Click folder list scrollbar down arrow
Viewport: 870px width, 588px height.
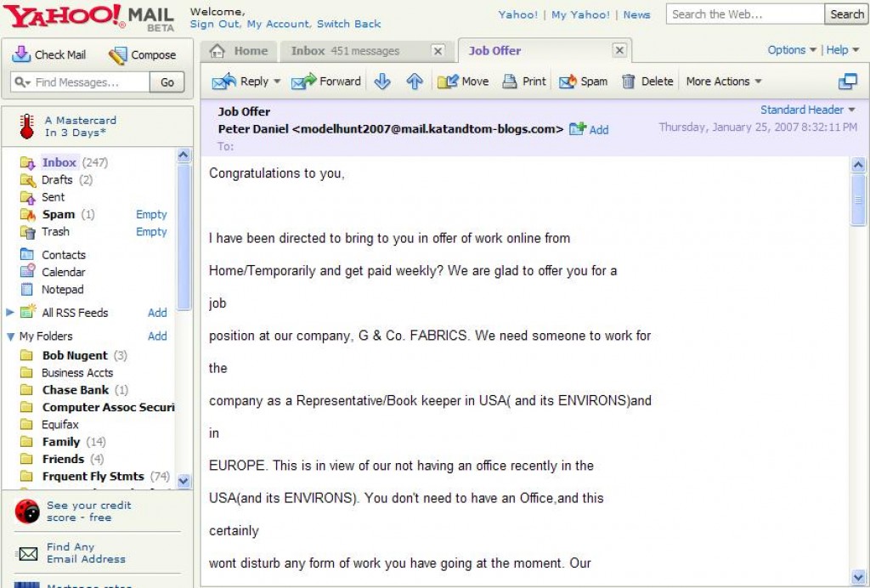[184, 481]
